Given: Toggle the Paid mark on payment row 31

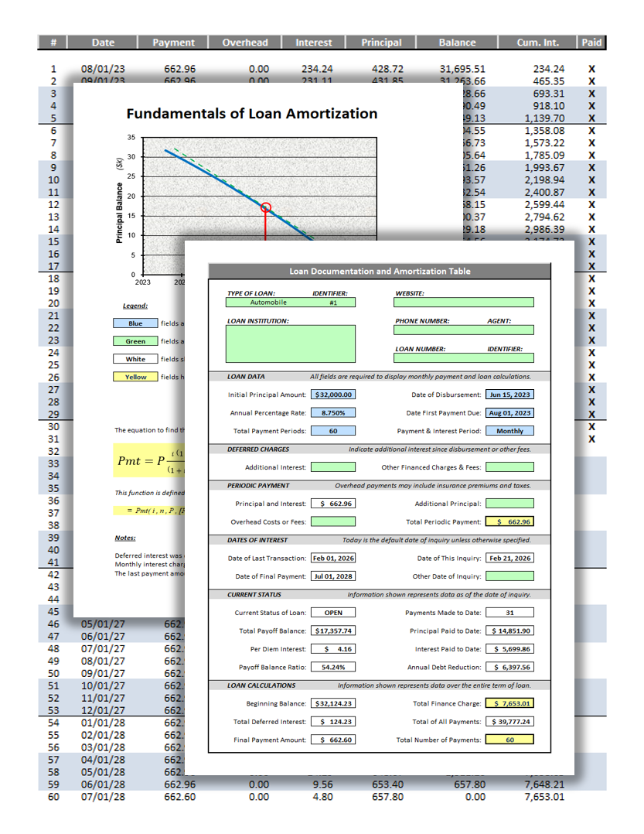Looking at the screenshot, I should 592,439.
